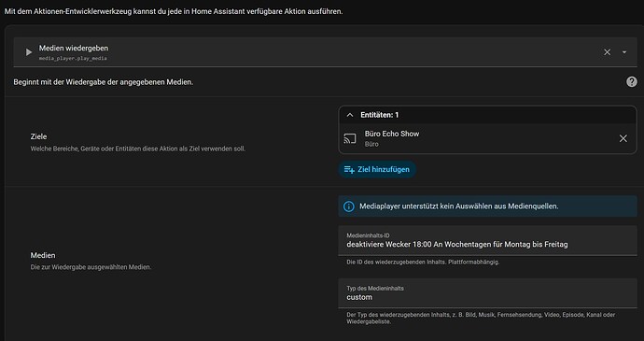Screen dimensions: 644x341
Task: Open the help question mark icon
Action: coord(632,82)
